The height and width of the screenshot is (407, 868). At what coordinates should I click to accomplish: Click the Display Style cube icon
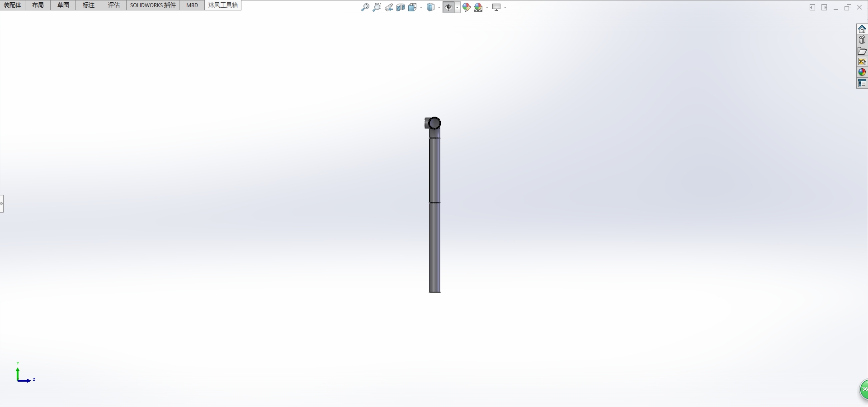[x=431, y=7]
